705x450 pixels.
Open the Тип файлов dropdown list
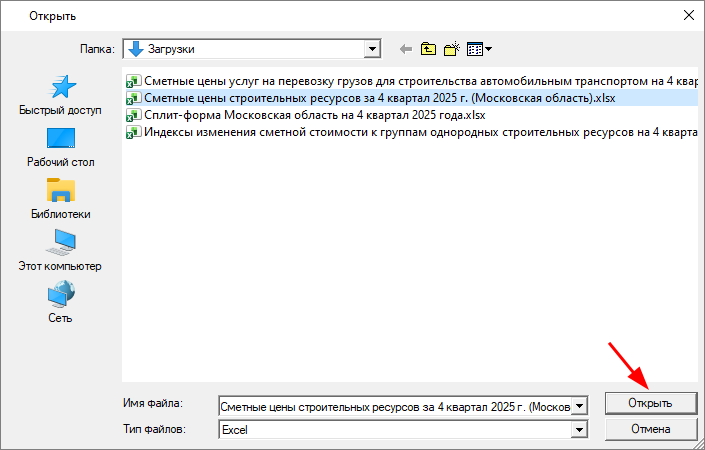tap(578, 430)
